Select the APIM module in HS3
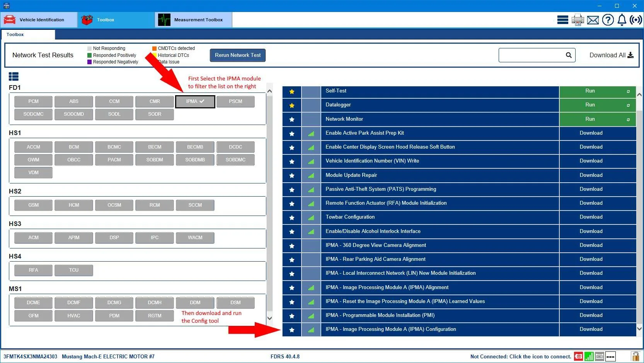The height and width of the screenshot is (363, 644). [74, 238]
